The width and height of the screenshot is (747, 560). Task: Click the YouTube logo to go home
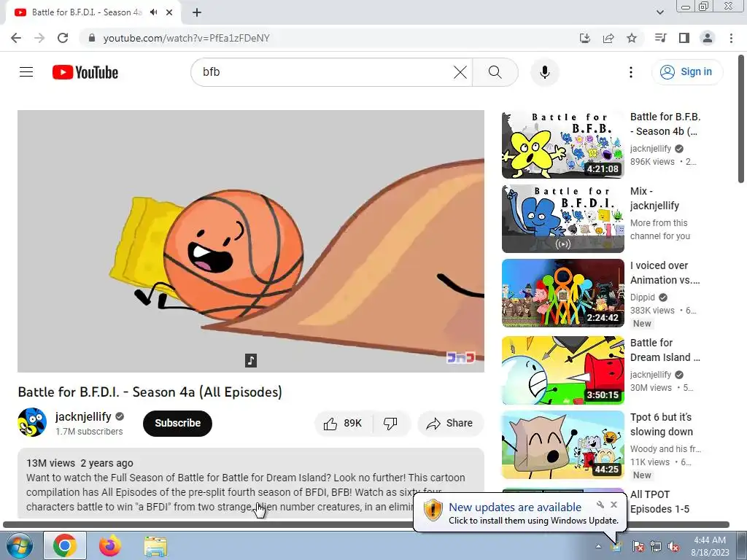point(85,72)
